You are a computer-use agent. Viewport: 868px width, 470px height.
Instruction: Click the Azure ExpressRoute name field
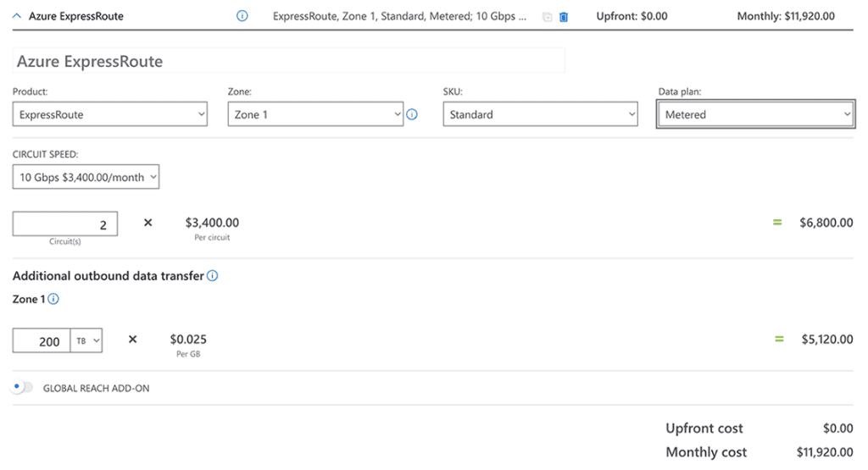pyautogui.click(x=288, y=61)
